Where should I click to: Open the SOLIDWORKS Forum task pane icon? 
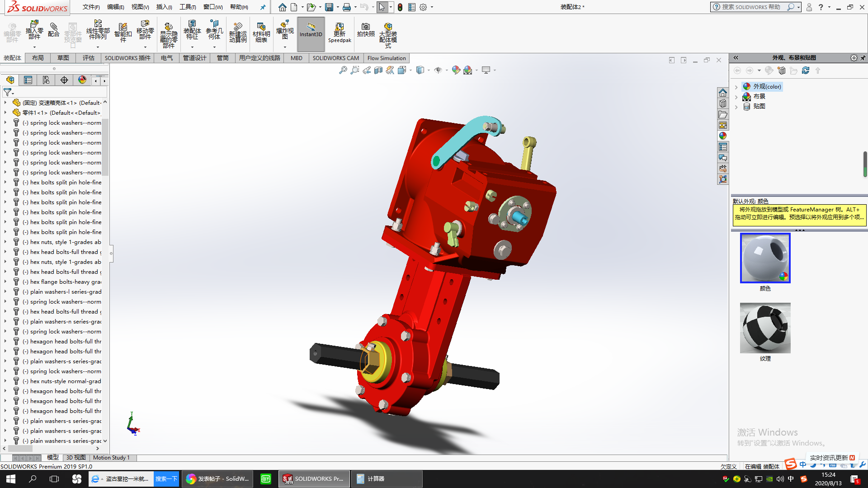coord(723,158)
